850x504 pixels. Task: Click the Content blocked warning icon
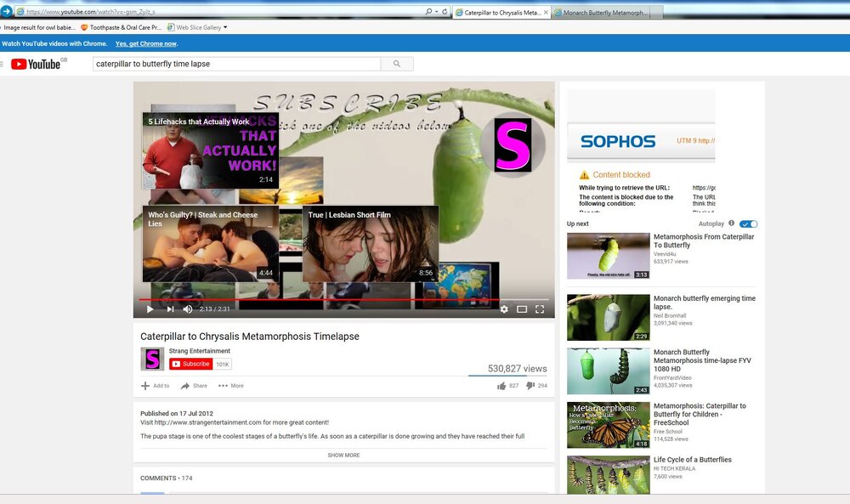coord(584,175)
